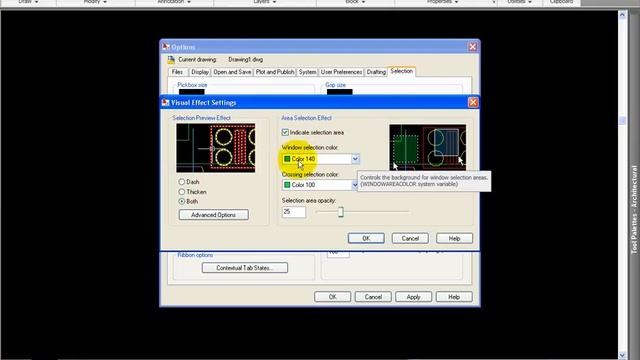This screenshot has height=360, width=640.
Task: Close the Visual Effect Settings dialog
Action: pyautogui.click(x=473, y=102)
